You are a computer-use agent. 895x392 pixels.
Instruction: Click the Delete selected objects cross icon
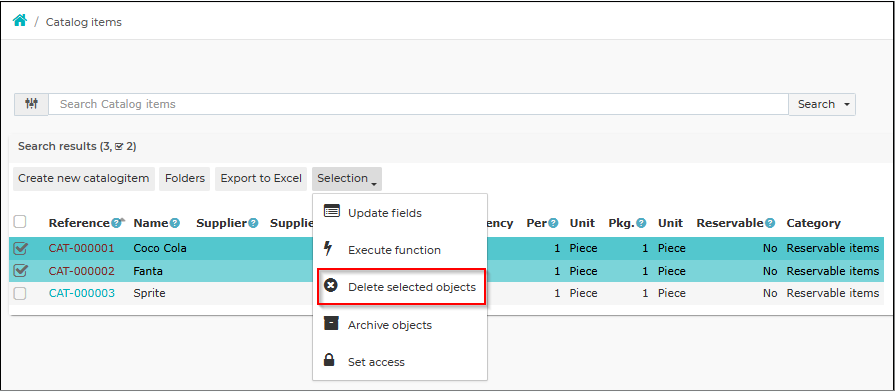click(x=330, y=285)
